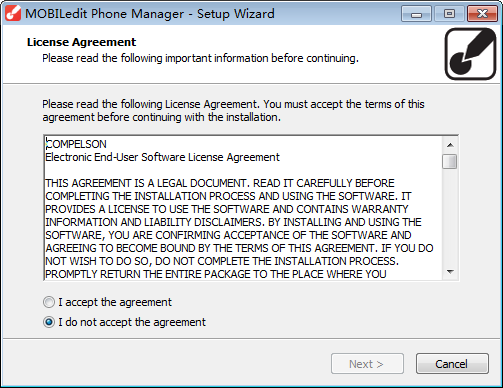Click the scrollbar track below the thumb

point(450,217)
